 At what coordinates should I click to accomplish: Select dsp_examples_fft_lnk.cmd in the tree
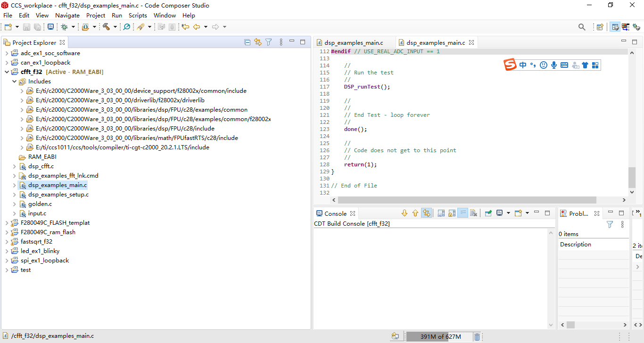(x=63, y=176)
